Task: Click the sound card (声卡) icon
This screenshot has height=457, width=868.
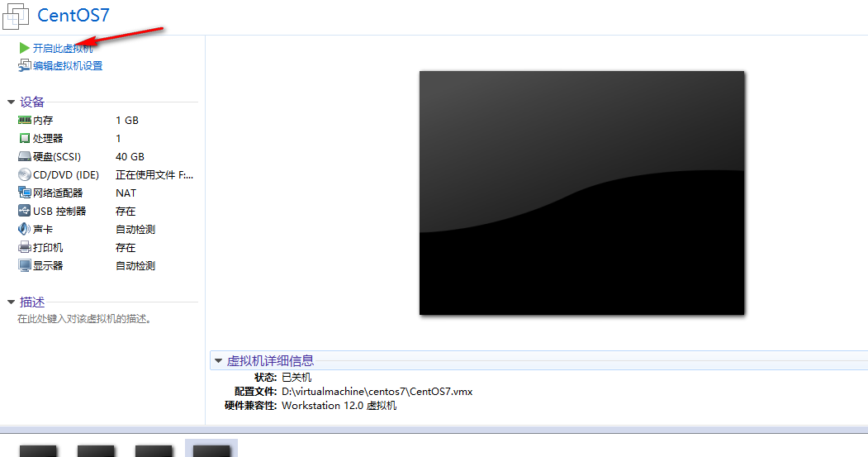Action: click(x=24, y=229)
